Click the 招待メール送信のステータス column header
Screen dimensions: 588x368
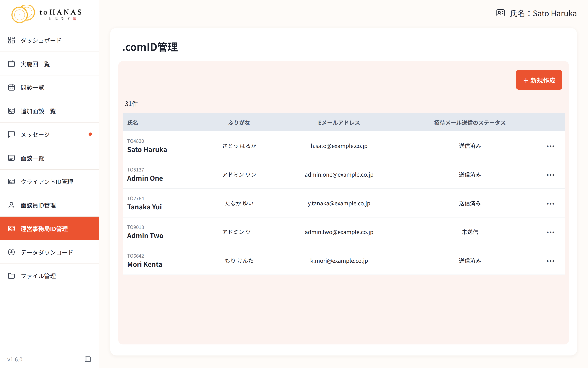470,123
